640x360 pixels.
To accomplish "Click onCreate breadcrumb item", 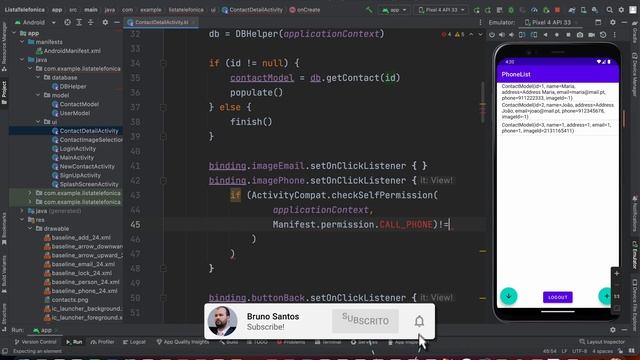I will click(x=304, y=10).
